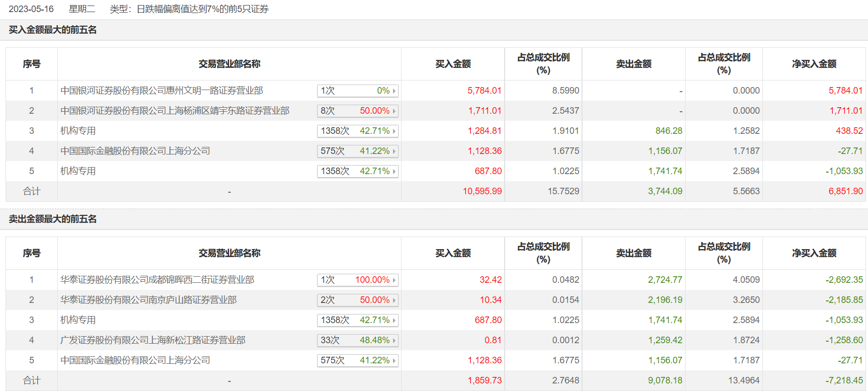
Task: Open 中国银河证券惠州文明一路证券营业部 link
Action: (161, 91)
